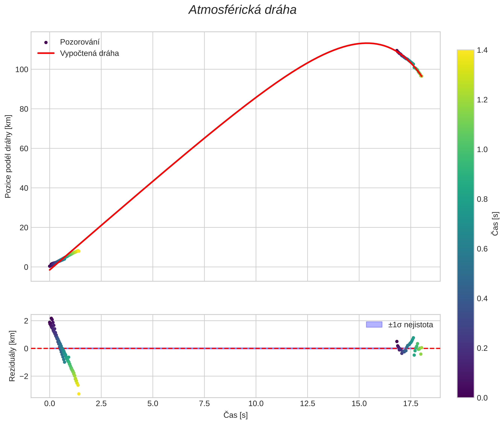Click the ±1σ nejistota legend swatch

point(374,325)
